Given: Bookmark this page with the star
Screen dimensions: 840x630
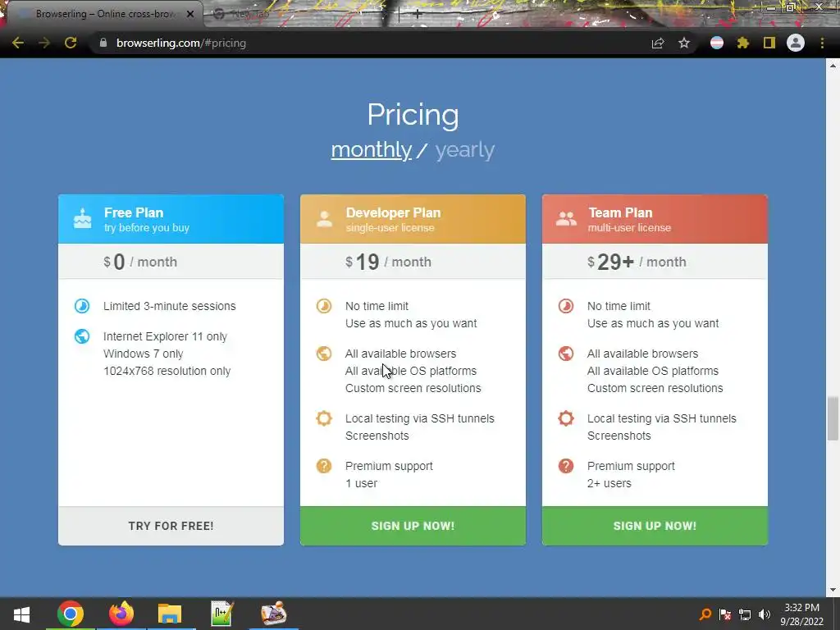Looking at the screenshot, I should click(x=684, y=43).
